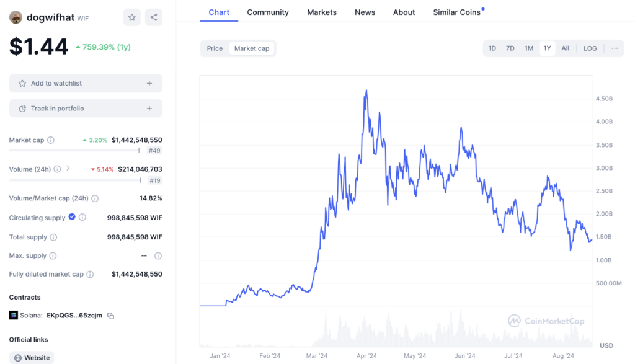Click the 998,845,598 WIF Circulating supply value
This screenshot has height=364, width=635.
point(135,218)
